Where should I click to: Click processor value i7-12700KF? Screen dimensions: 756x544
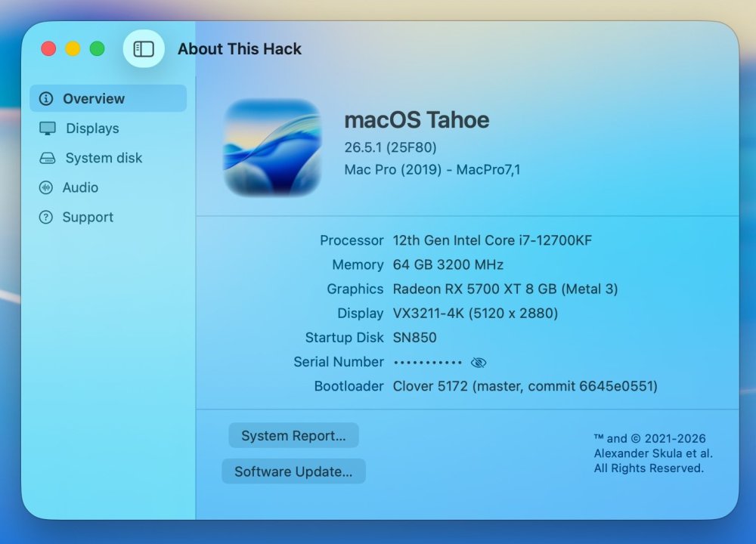coord(492,240)
